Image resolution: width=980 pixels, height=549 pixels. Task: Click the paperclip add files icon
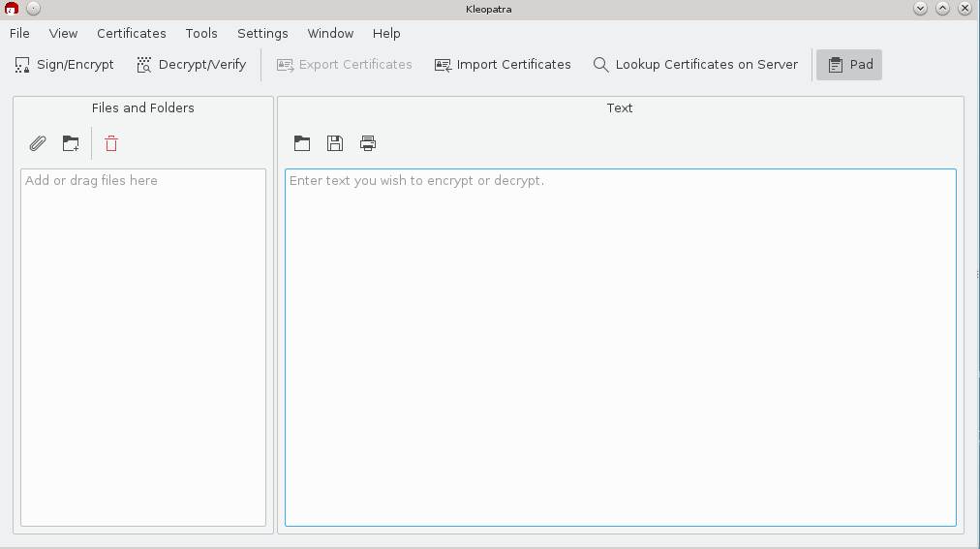click(38, 144)
